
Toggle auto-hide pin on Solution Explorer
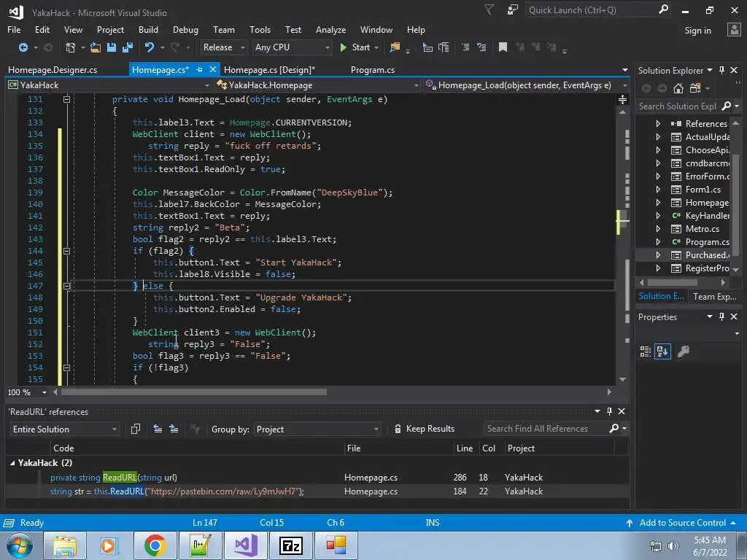(x=721, y=70)
